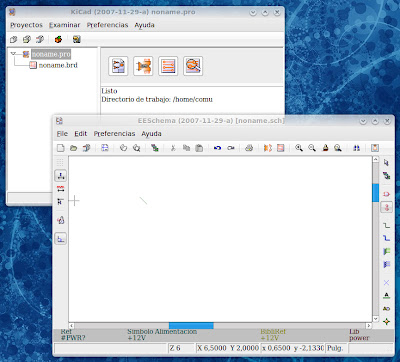The height and width of the screenshot is (362, 400).
Task: Switch units to inches in left toolbar
Action: coord(60,176)
